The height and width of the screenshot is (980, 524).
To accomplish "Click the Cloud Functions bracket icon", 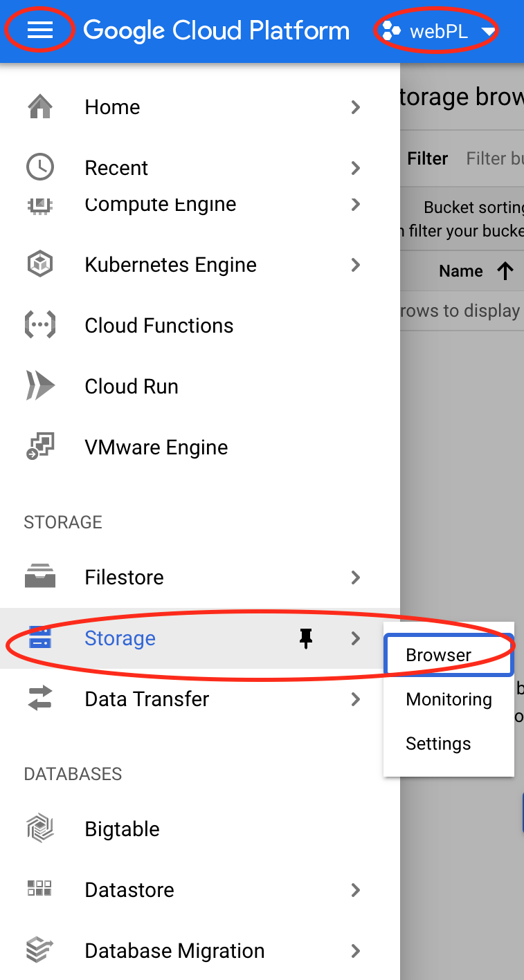I will (40, 325).
